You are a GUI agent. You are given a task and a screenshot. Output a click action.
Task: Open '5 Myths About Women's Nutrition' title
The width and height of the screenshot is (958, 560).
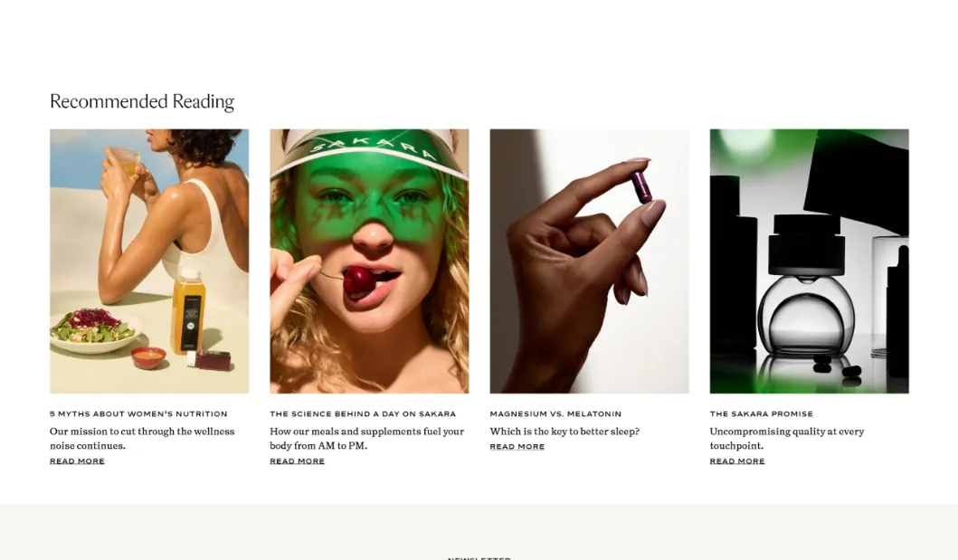point(138,414)
